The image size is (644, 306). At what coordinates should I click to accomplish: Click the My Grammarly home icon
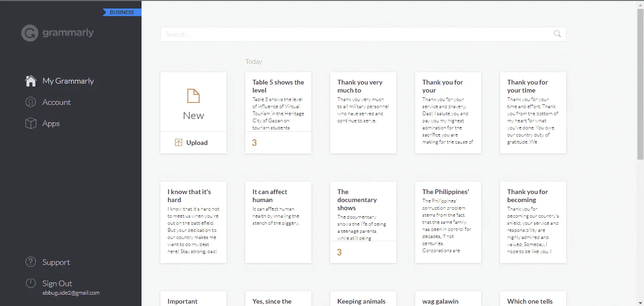[31, 81]
